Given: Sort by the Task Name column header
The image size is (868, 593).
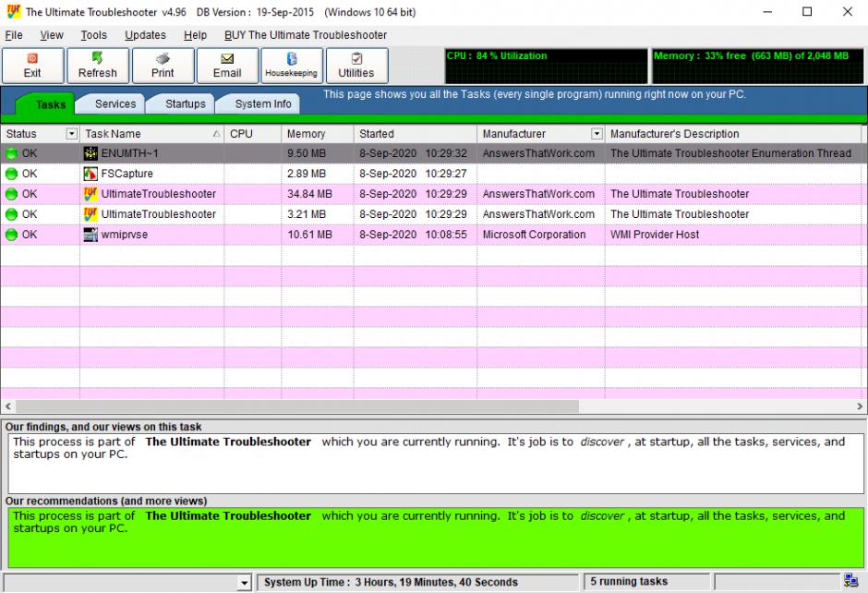Looking at the screenshot, I should point(151,133).
